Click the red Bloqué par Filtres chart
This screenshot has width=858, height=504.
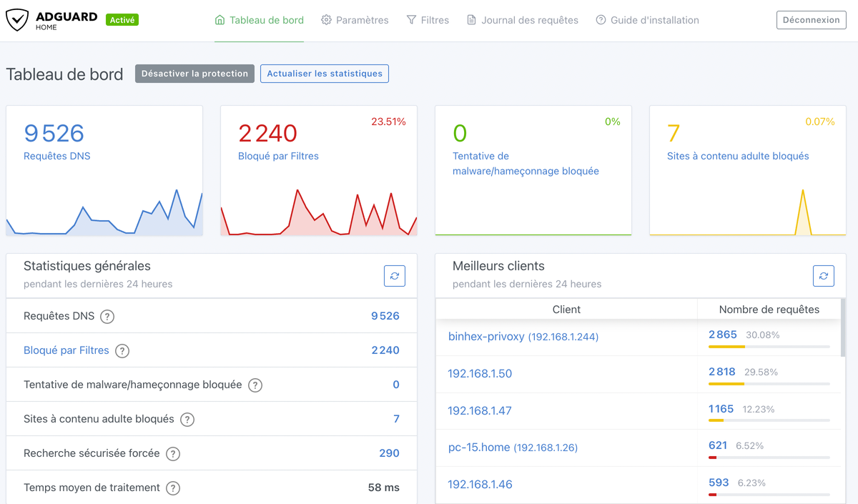point(319,212)
